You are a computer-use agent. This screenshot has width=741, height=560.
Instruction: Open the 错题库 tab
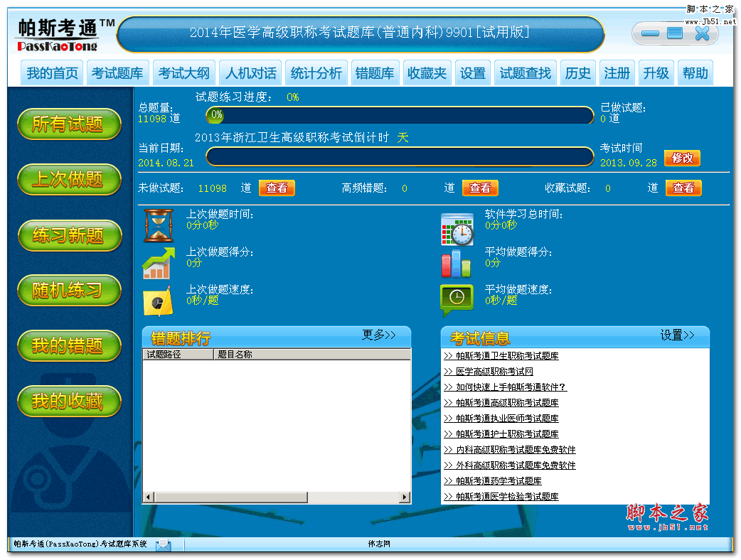375,73
